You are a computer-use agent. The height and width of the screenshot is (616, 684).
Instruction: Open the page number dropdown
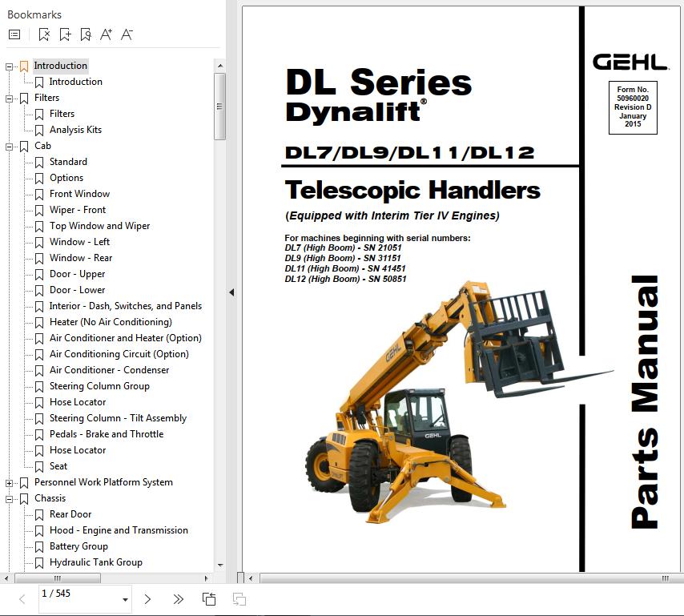(125, 599)
